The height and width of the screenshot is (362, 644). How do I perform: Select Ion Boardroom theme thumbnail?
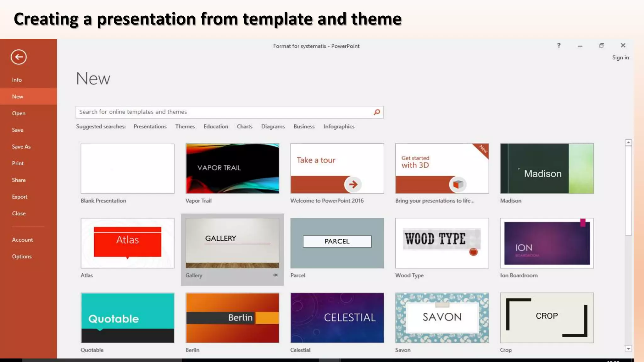pos(547,243)
